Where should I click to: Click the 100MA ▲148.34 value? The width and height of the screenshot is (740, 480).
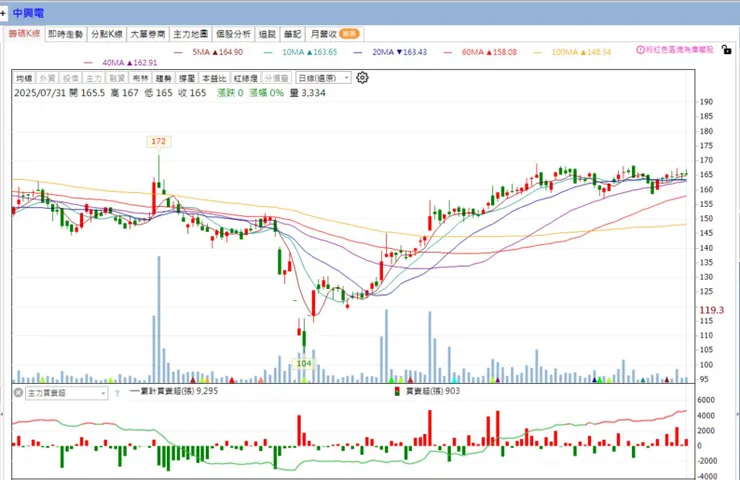(x=581, y=52)
